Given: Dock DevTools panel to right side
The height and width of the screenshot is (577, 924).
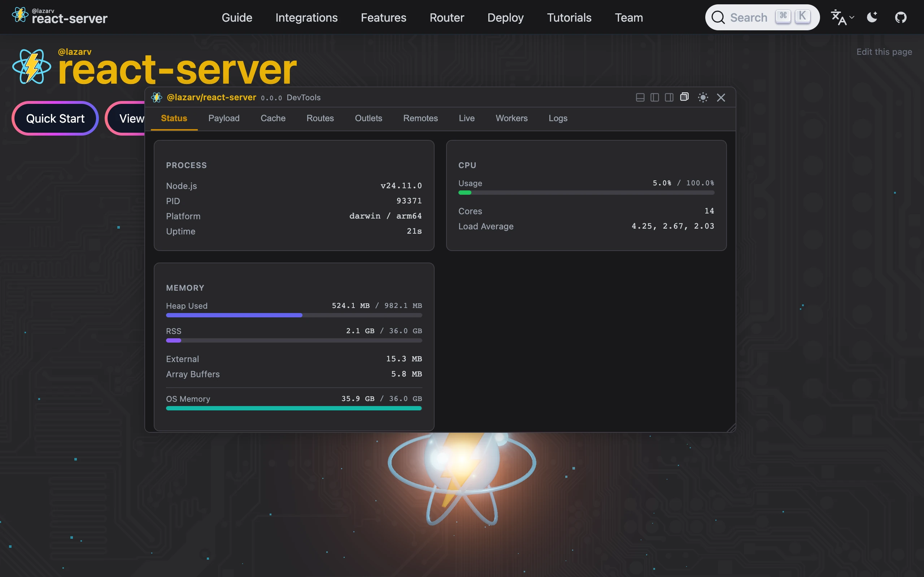Looking at the screenshot, I should tap(669, 98).
